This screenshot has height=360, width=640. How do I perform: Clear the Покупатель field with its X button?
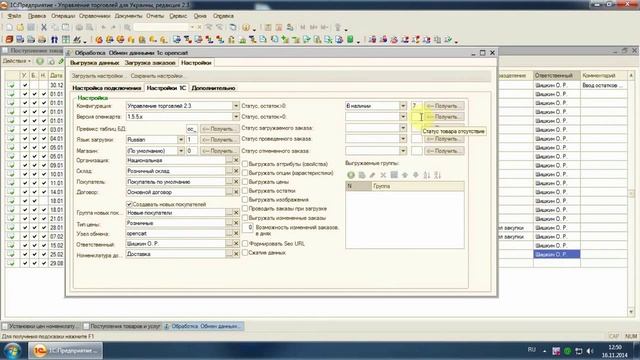[236, 182]
